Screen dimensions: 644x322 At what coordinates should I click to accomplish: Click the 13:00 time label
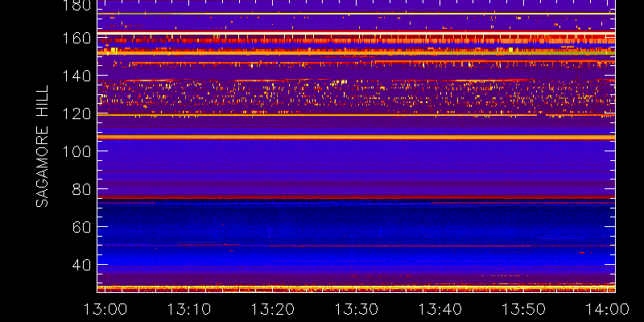105,309
